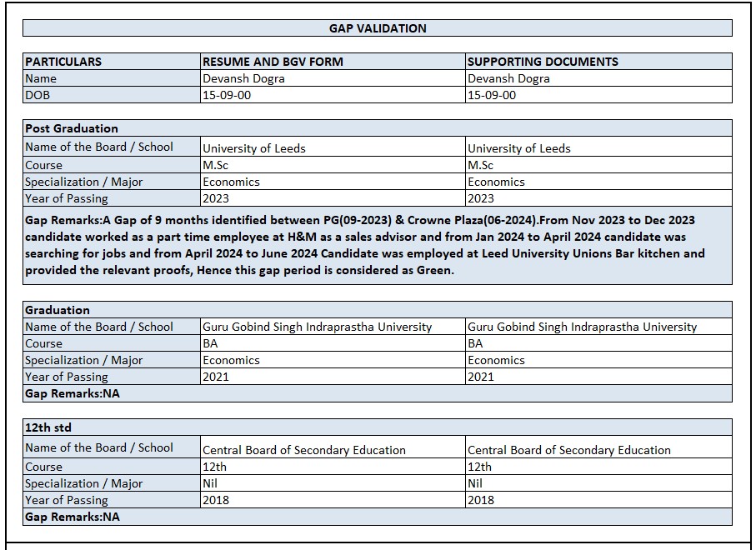Click Specialization / Major label under Graduation
This screenshot has width=756, height=550.
pyautogui.click(x=84, y=361)
